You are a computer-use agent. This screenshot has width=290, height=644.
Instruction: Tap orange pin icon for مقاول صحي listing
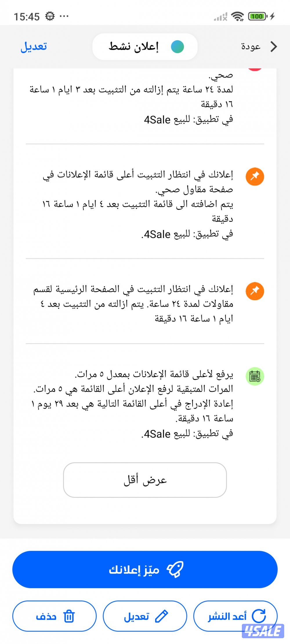[x=255, y=177]
